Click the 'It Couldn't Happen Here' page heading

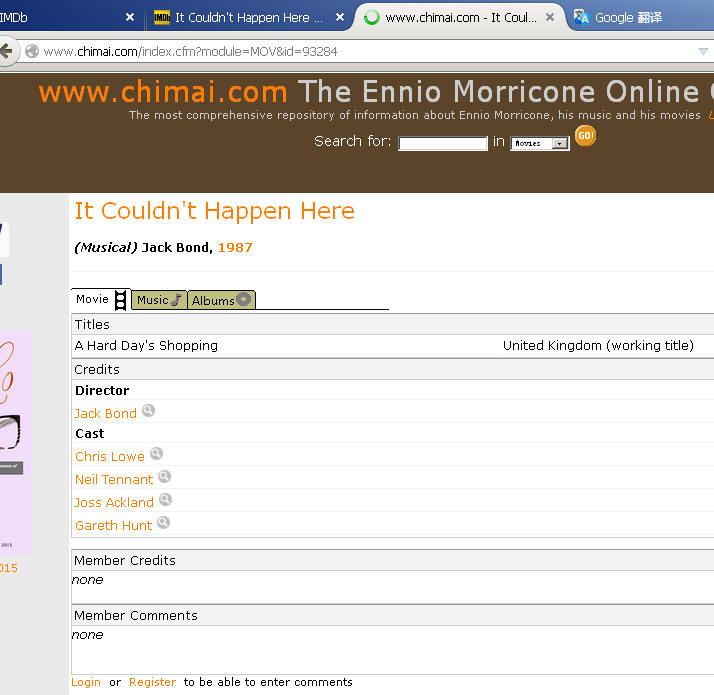pyautogui.click(x=214, y=211)
